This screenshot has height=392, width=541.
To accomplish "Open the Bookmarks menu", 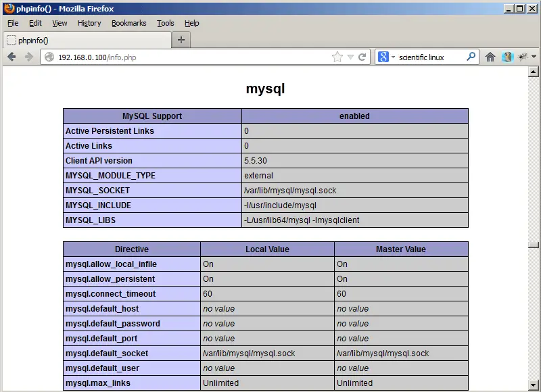I will click(128, 23).
